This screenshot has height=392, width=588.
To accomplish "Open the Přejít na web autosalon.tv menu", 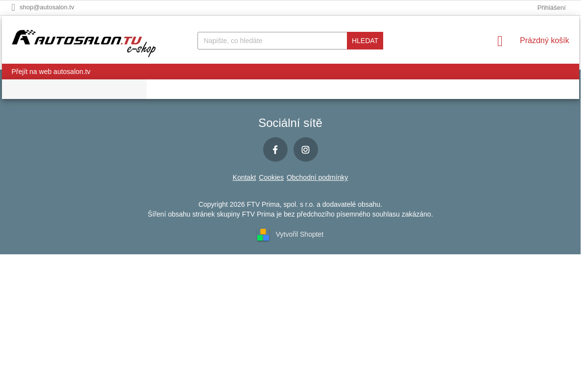I will (50, 72).
